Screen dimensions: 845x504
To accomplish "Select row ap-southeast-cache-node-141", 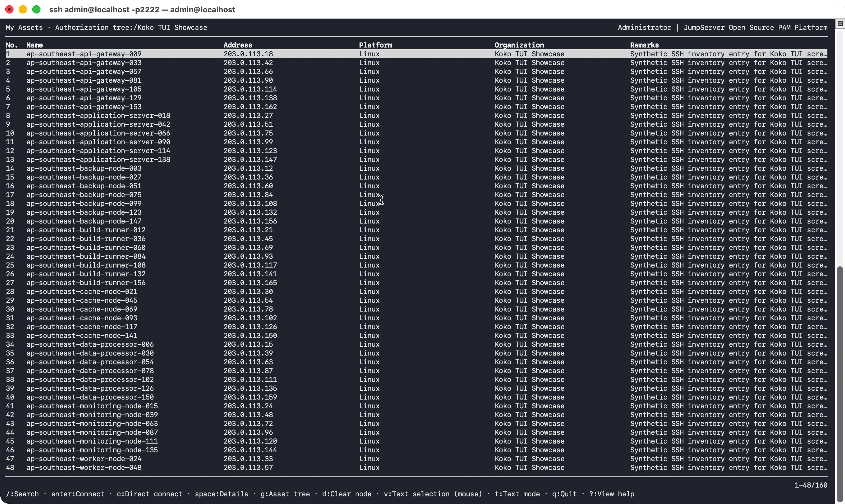I will click(416, 336).
